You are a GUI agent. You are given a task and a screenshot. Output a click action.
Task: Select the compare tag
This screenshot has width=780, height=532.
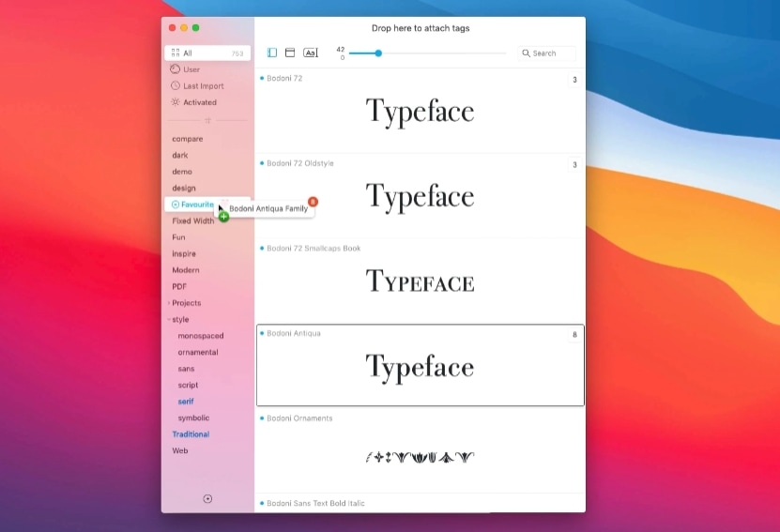(x=188, y=139)
